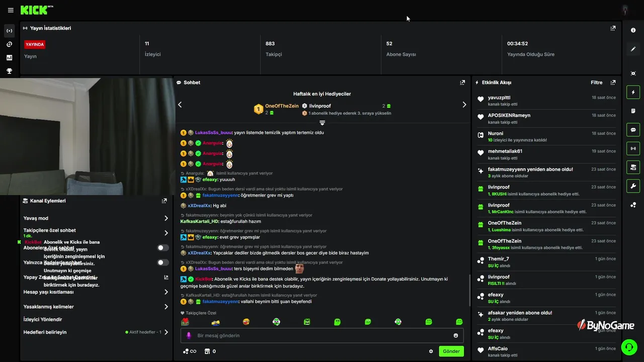The height and width of the screenshot is (362, 644).
Task: Expand Hesap yaşı kısıtlaması option
Action: click(96, 292)
